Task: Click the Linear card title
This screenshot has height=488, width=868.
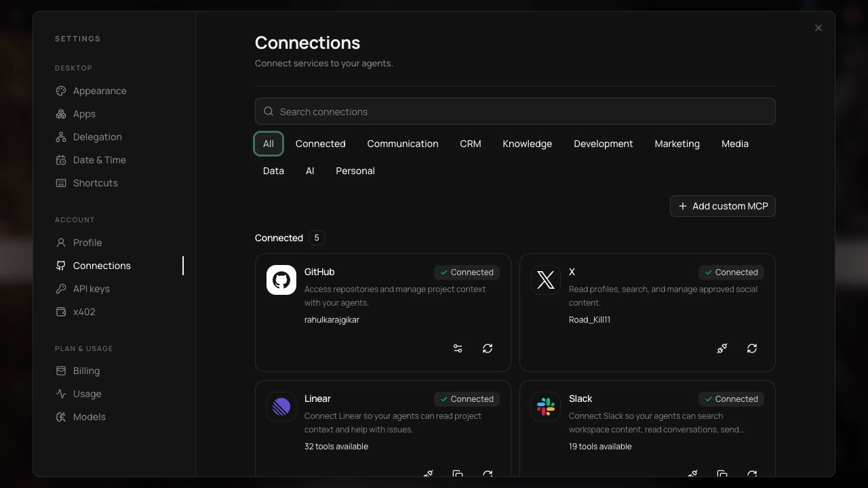Action: [317, 399]
